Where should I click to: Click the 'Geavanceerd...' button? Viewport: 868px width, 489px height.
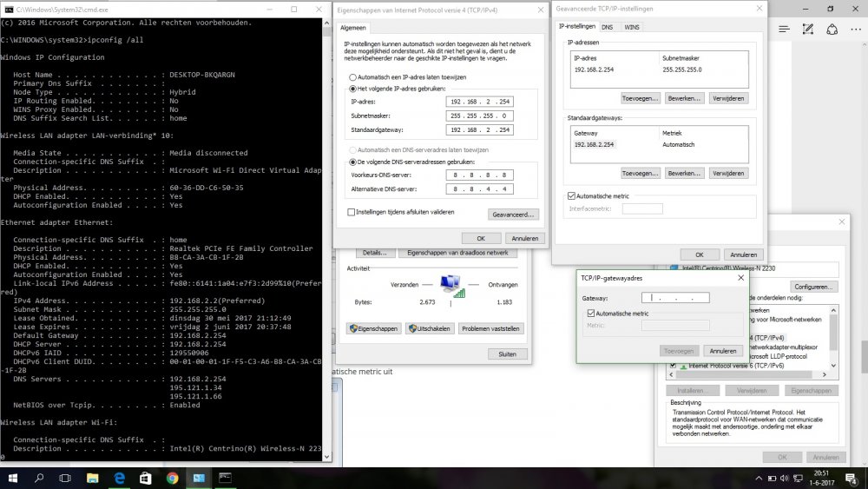tap(514, 214)
